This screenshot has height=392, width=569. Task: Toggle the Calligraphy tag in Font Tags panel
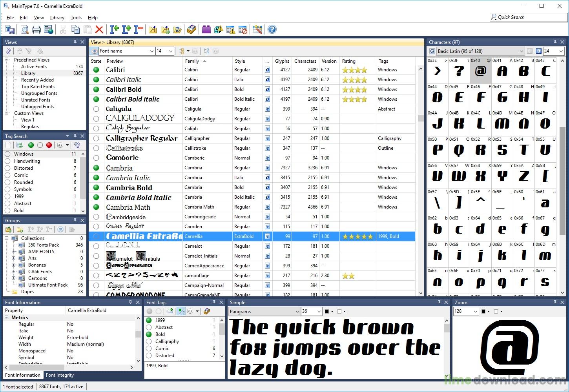[x=149, y=341]
